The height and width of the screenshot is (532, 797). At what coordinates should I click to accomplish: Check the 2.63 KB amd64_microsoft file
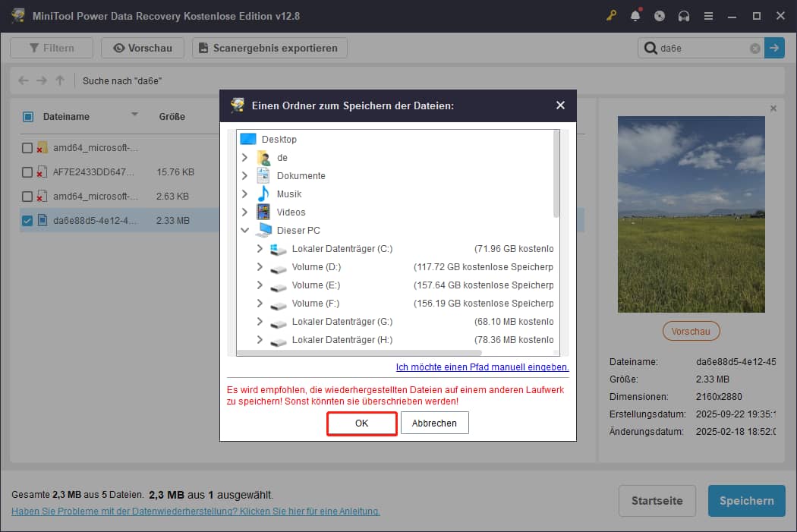coord(27,197)
